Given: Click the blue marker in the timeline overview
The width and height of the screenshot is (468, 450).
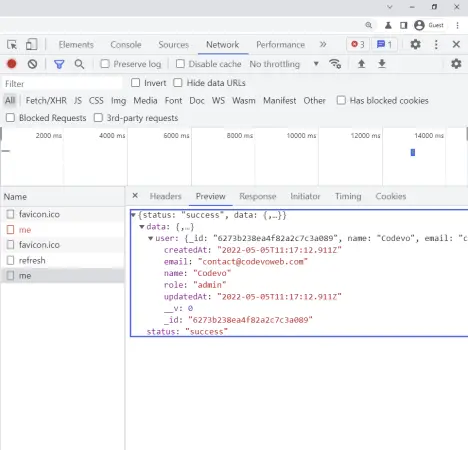Looking at the screenshot, I should (x=413, y=152).
